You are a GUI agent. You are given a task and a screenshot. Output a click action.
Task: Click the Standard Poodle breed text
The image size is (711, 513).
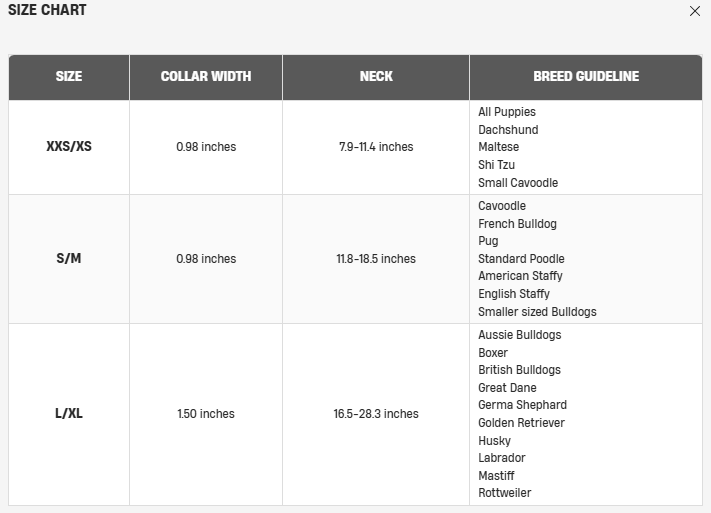521,259
